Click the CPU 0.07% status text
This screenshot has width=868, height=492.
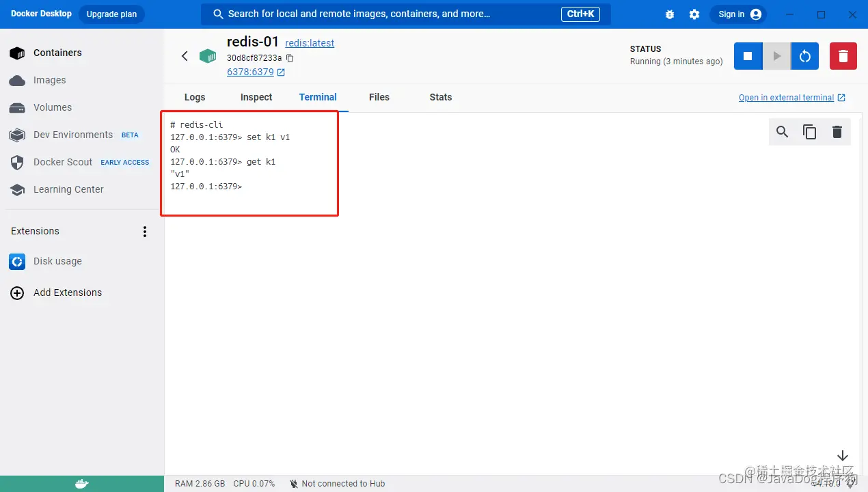pos(254,484)
